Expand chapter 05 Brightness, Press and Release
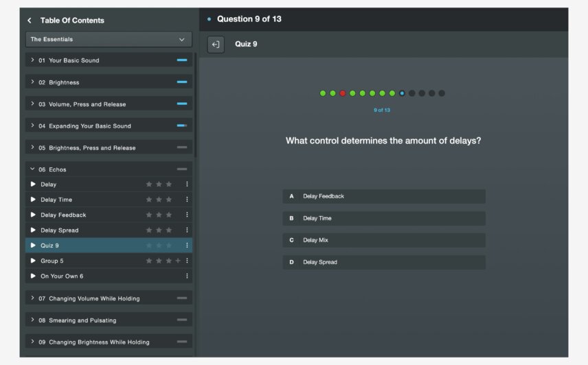The height and width of the screenshot is (365, 588). (32, 148)
